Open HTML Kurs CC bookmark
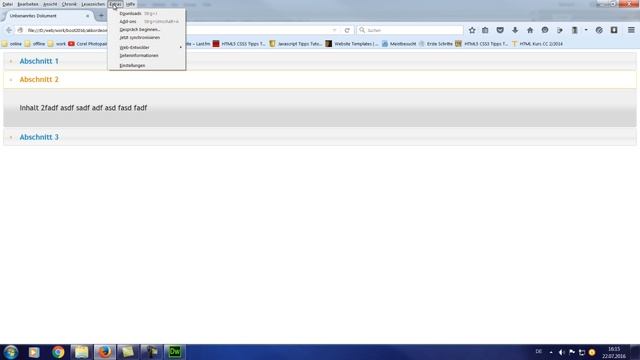Viewport: 640px width, 360px height. pos(537,44)
